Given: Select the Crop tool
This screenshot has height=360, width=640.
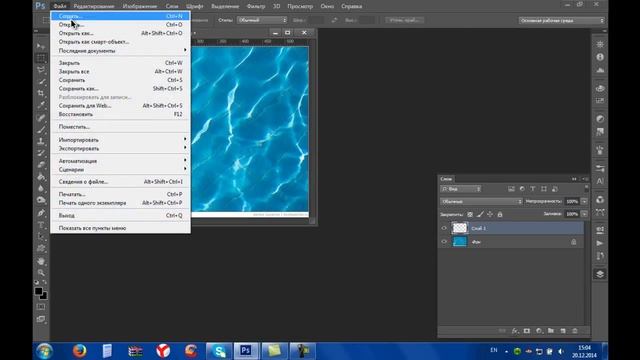Looking at the screenshot, I should point(41,93).
